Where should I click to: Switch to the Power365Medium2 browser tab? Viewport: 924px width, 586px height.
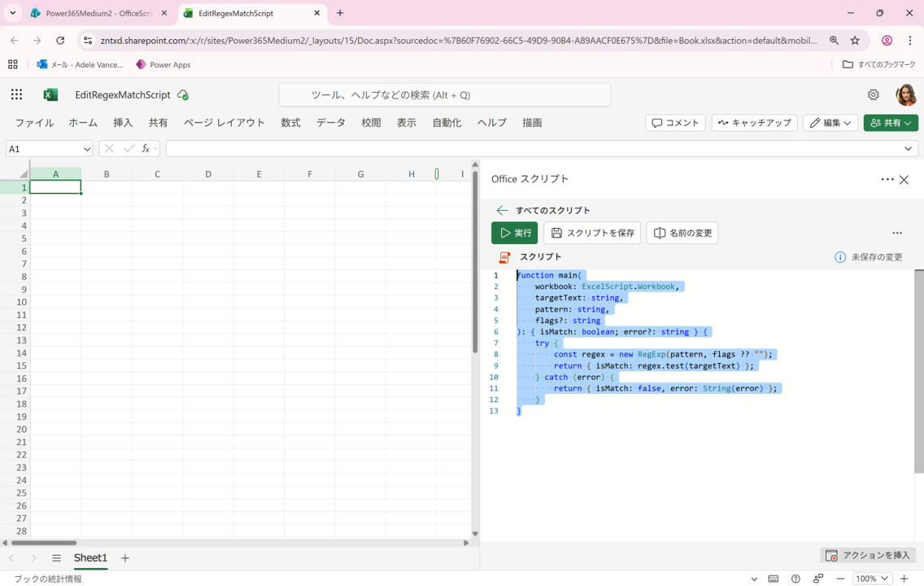[98, 14]
